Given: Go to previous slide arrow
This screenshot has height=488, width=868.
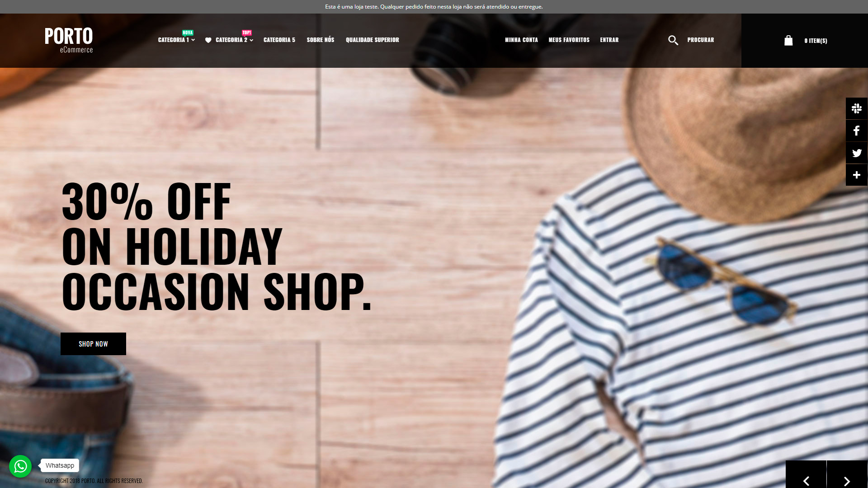Looking at the screenshot, I should tap(806, 479).
